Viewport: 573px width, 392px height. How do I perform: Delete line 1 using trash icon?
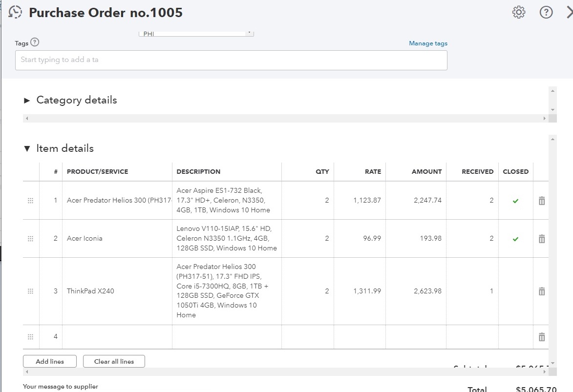pos(542,201)
